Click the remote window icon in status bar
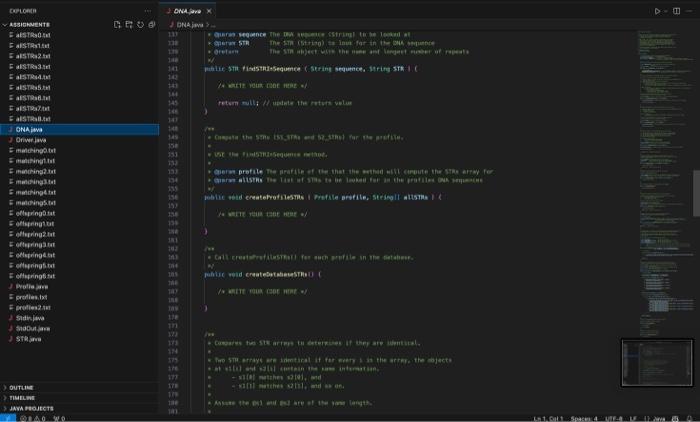Screen dimensions: 700x422 (x=8, y=418)
